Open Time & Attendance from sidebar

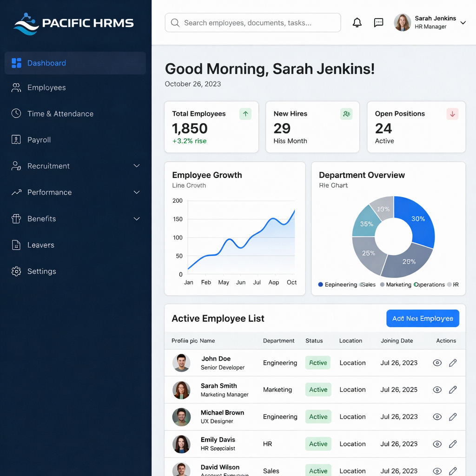click(x=15, y=113)
